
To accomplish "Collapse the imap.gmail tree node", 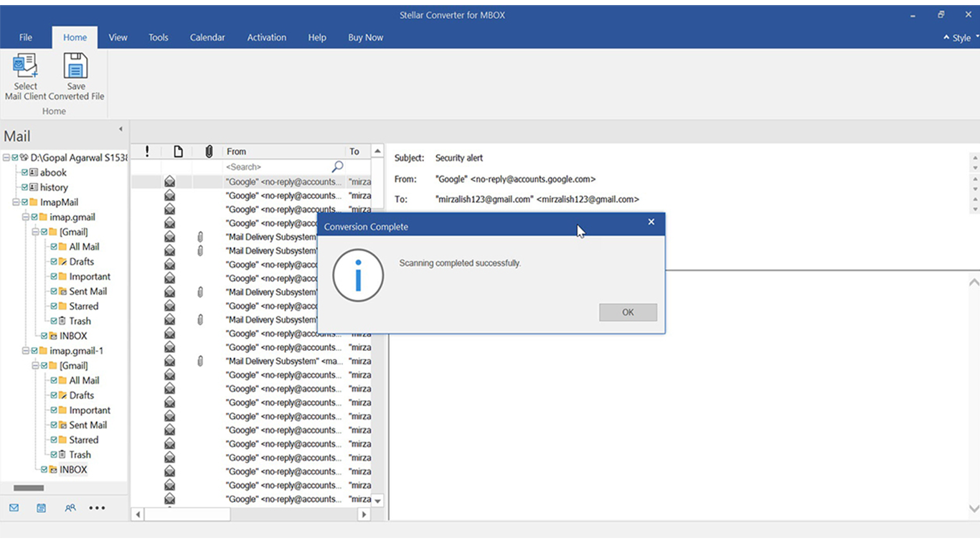I will coord(26,217).
